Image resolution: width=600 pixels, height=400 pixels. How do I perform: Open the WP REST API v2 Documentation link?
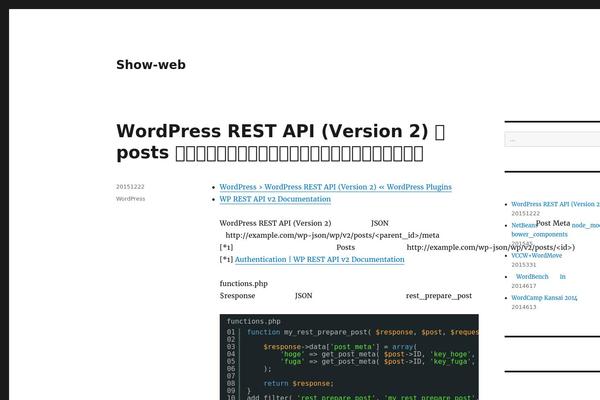(275, 199)
